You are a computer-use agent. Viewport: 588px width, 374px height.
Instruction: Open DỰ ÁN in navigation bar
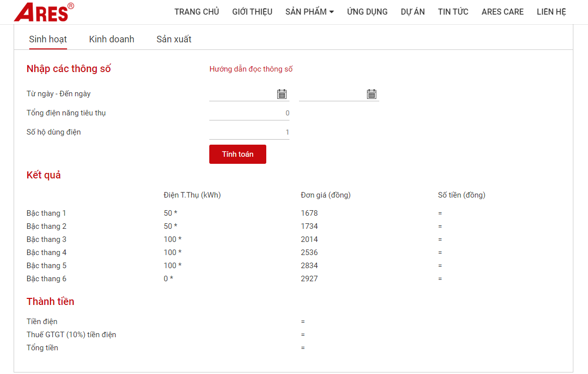(413, 12)
